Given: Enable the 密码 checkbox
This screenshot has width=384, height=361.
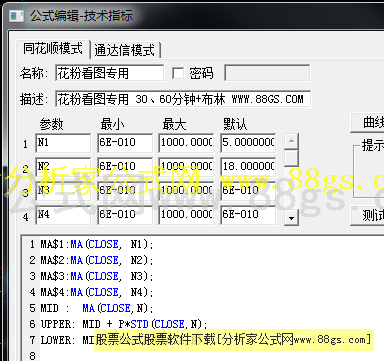Looking at the screenshot, I should (x=178, y=73).
